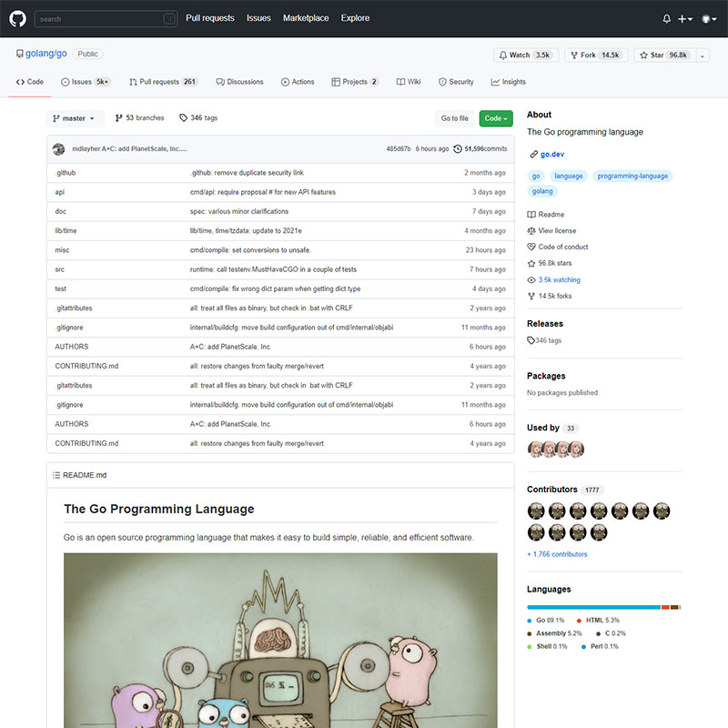Open the Go 89.1% language entry
Image resolution: width=728 pixels, height=728 pixels.
pyautogui.click(x=546, y=621)
